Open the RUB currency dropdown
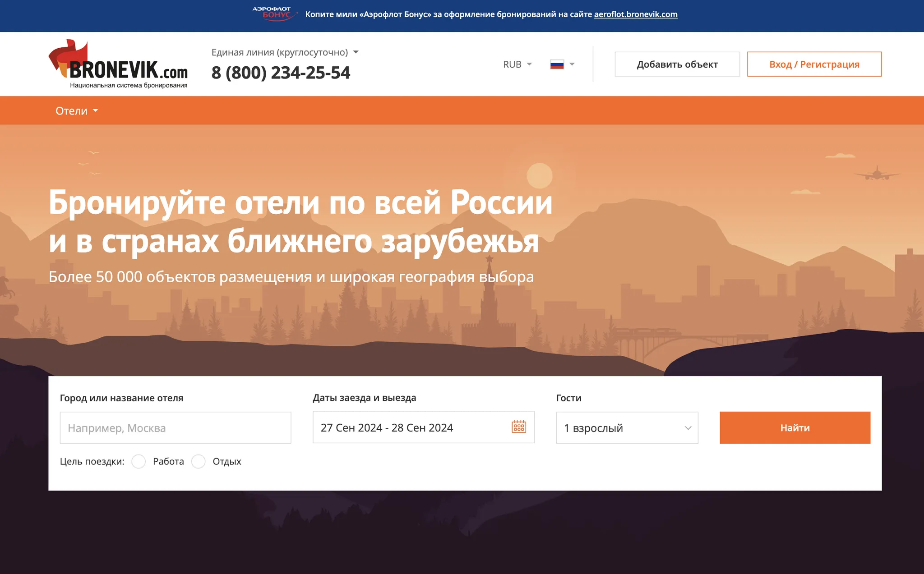The image size is (924, 574). coord(517,64)
